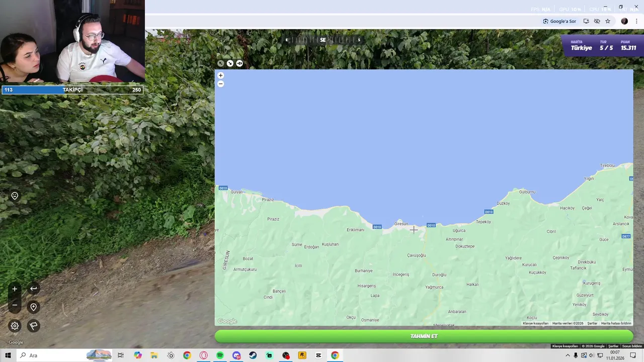Zoom out the guess map with minus
This screenshot has height=362, width=644.
coord(220,84)
